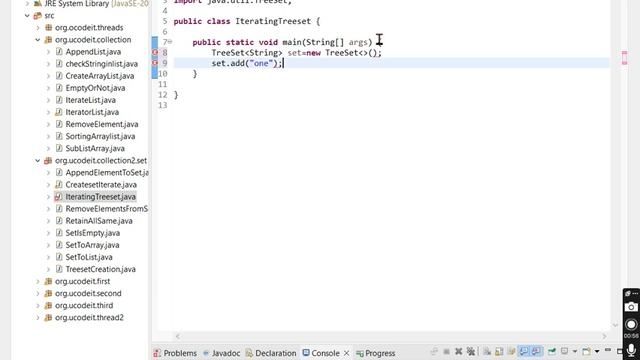Click the red error marker in overview ruler
Viewport: 640px width, 360px height.
tap(624, 58)
